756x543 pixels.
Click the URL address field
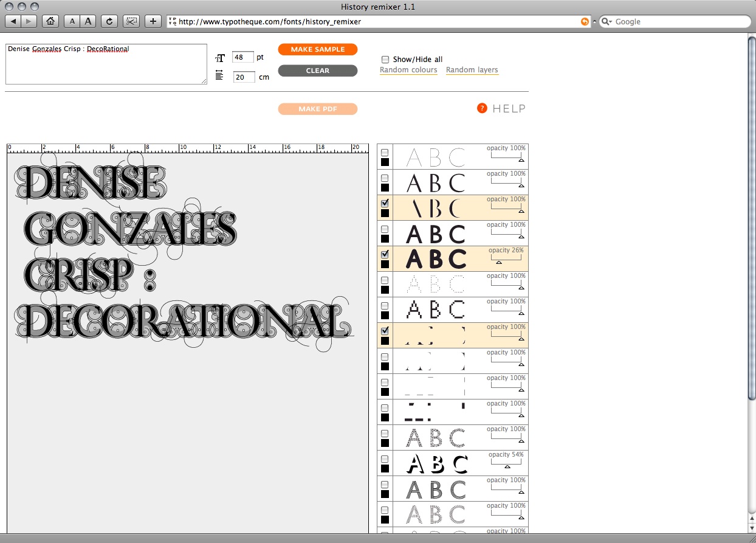pyautogui.click(x=380, y=21)
